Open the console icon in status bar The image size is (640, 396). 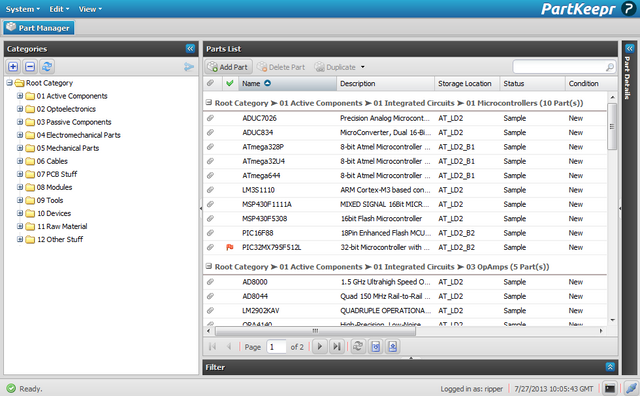tap(610, 388)
